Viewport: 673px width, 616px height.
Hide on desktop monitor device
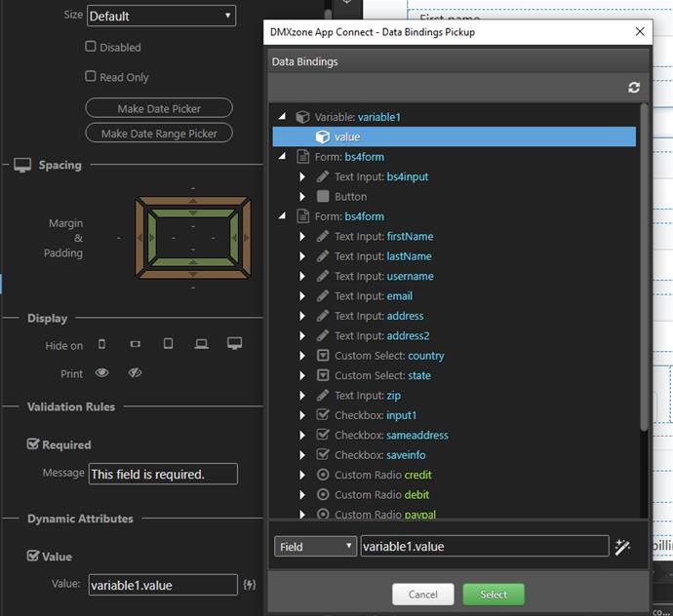234,343
